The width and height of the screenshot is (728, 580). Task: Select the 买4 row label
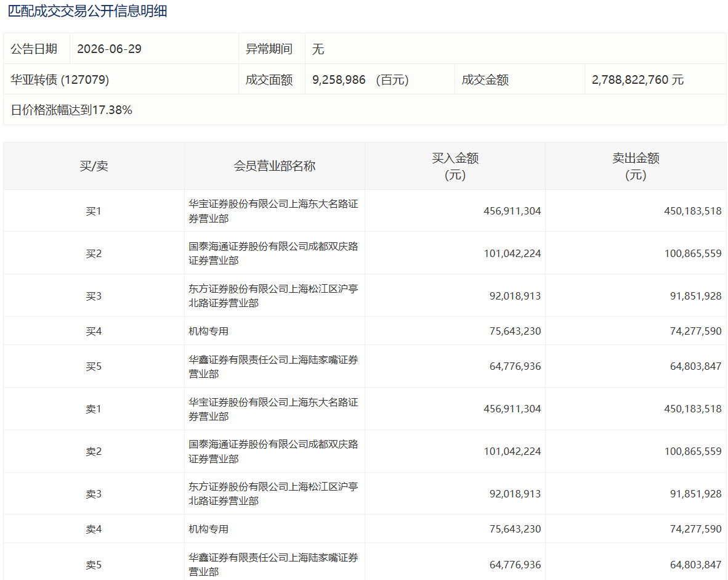94,332
